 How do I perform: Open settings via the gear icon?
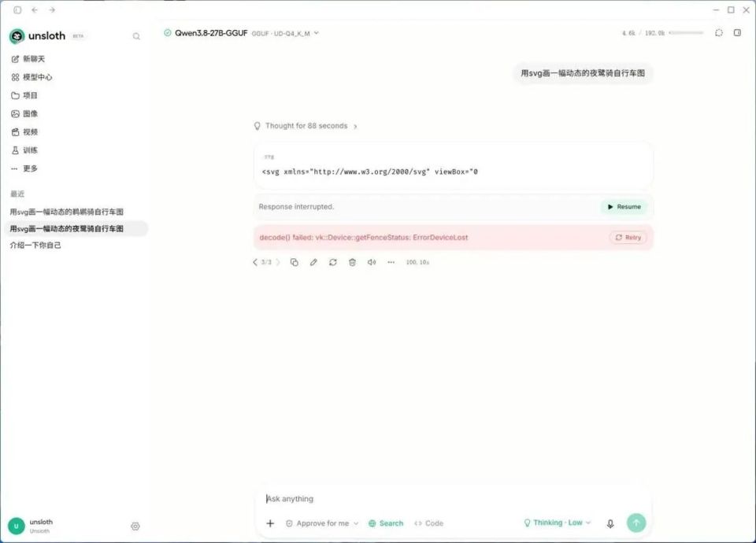(x=135, y=526)
